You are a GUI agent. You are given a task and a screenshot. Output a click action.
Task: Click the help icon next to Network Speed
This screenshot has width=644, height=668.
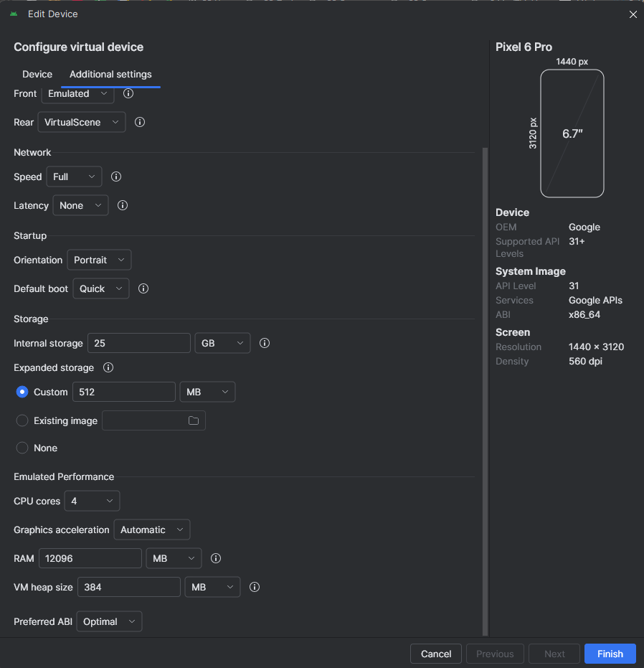116,177
